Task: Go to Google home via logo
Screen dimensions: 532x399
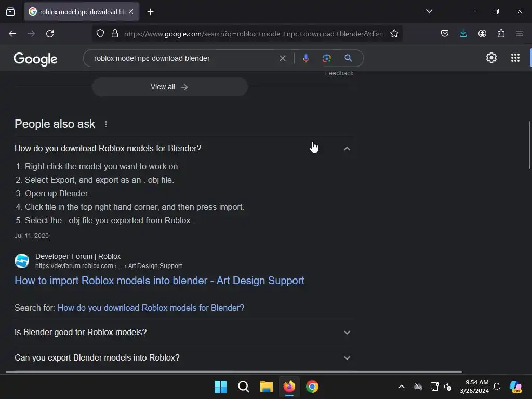Action: point(35,59)
